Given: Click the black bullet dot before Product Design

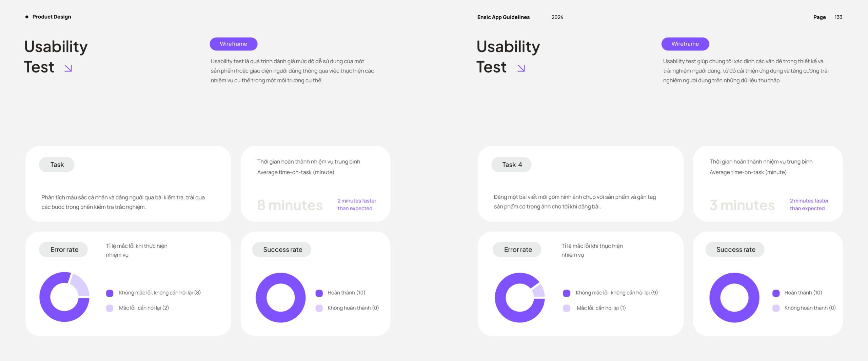Looking at the screenshot, I should [27, 17].
